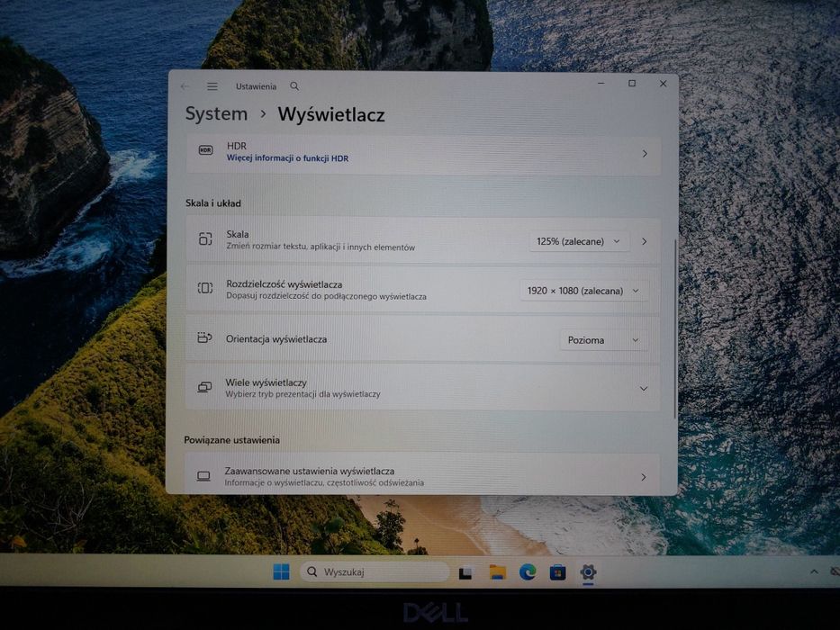Viewport: 840px width, 630px height.
Task: Click the Settings window vertical scrollbar
Action: [x=674, y=329]
